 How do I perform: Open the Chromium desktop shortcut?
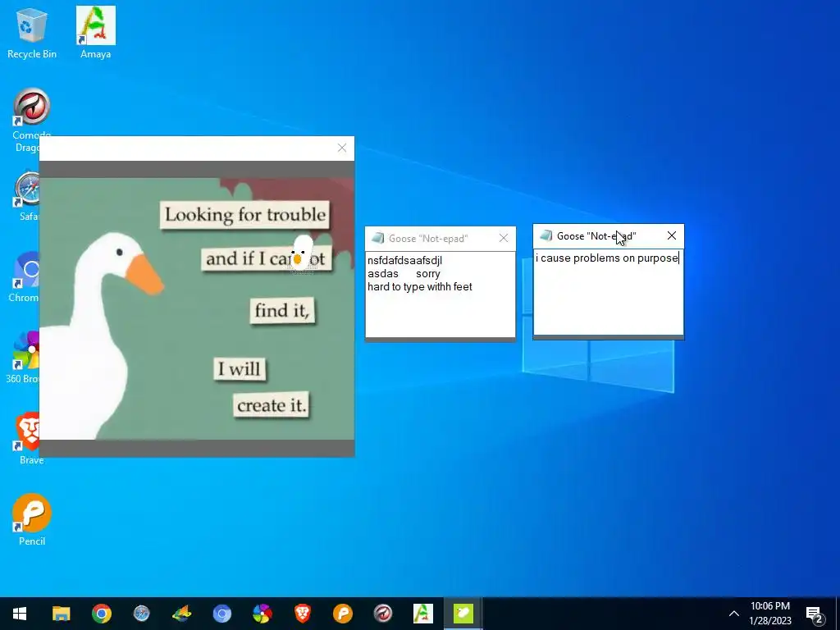click(x=24, y=277)
